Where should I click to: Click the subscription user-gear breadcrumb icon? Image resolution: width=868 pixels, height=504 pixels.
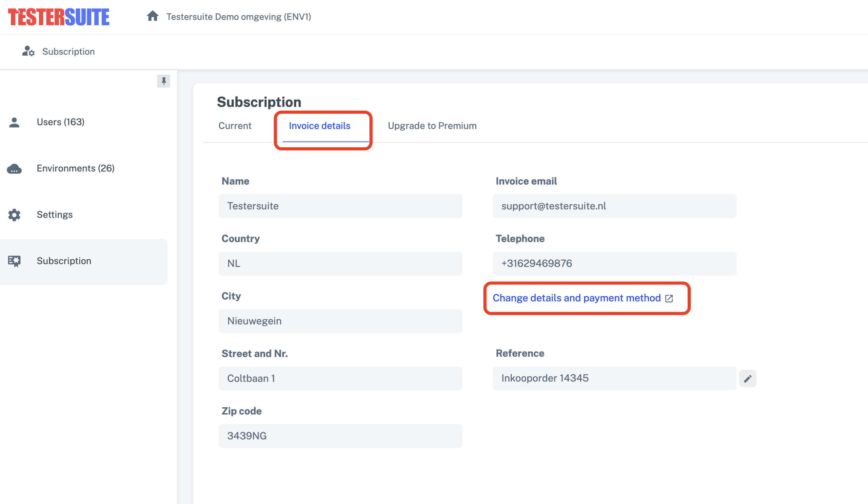pos(28,51)
